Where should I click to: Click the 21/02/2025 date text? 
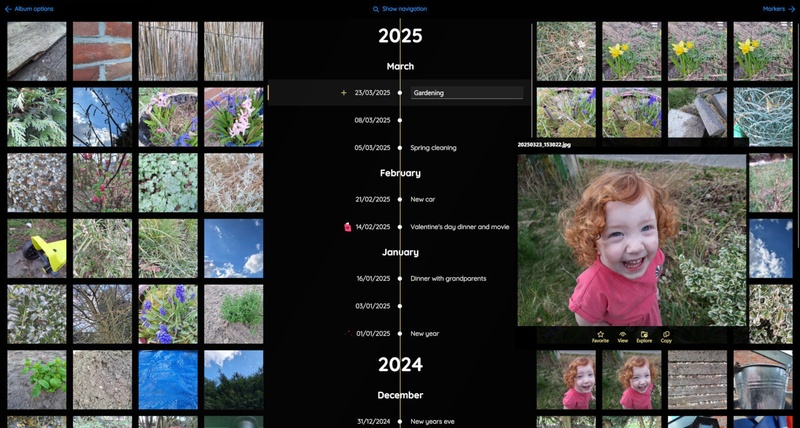(x=372, y=199)
